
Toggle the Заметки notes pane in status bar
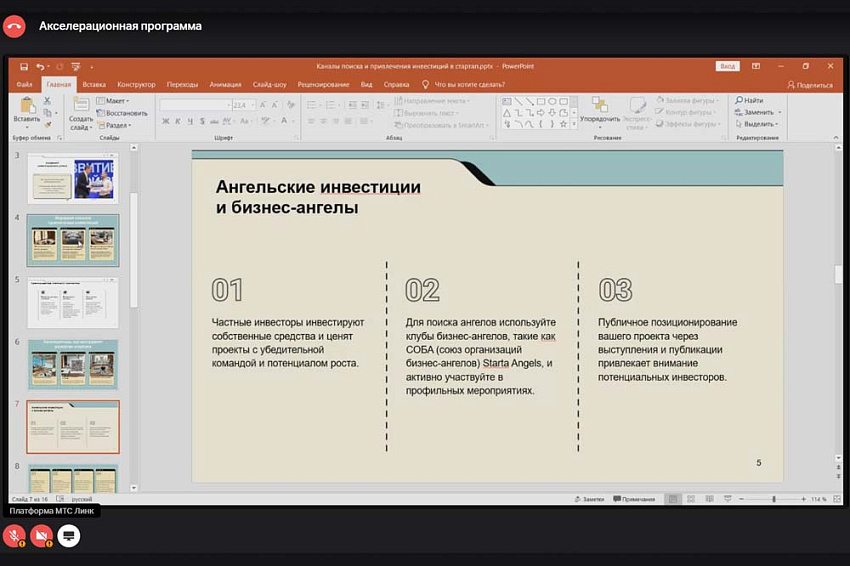[x=592, y=498]
